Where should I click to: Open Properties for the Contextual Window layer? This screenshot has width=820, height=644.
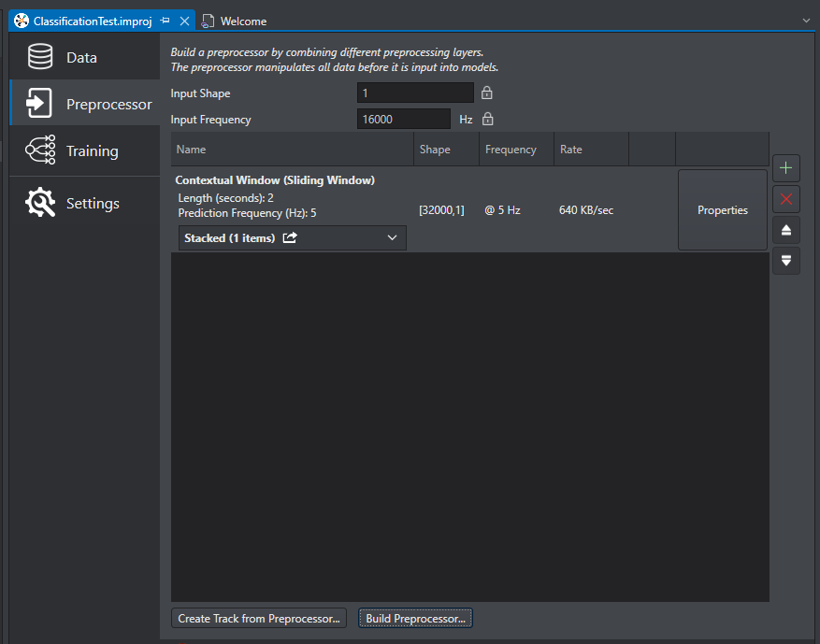coord(722,210)
